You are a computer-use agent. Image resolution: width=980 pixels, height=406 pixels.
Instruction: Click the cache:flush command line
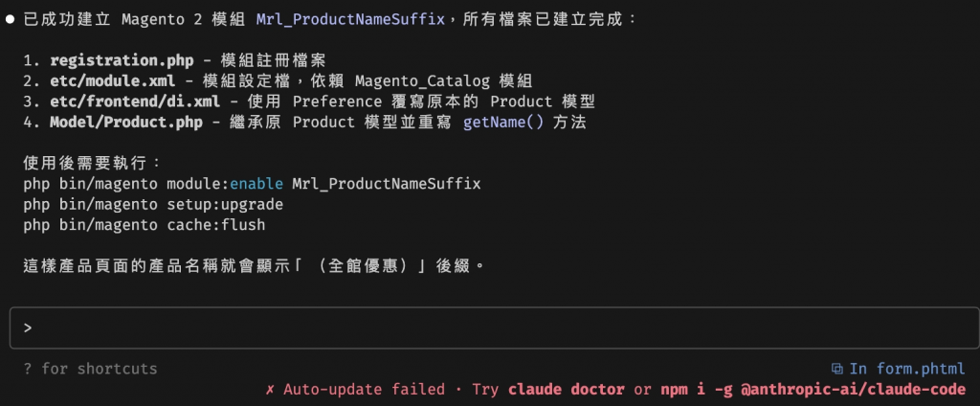[x=145, y=225]
